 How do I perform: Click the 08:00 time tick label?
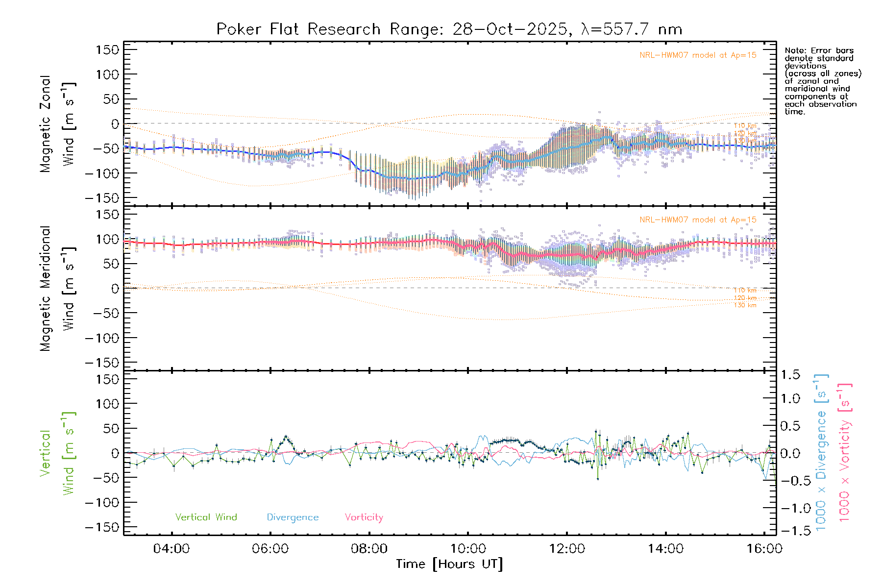pos(369,549)
